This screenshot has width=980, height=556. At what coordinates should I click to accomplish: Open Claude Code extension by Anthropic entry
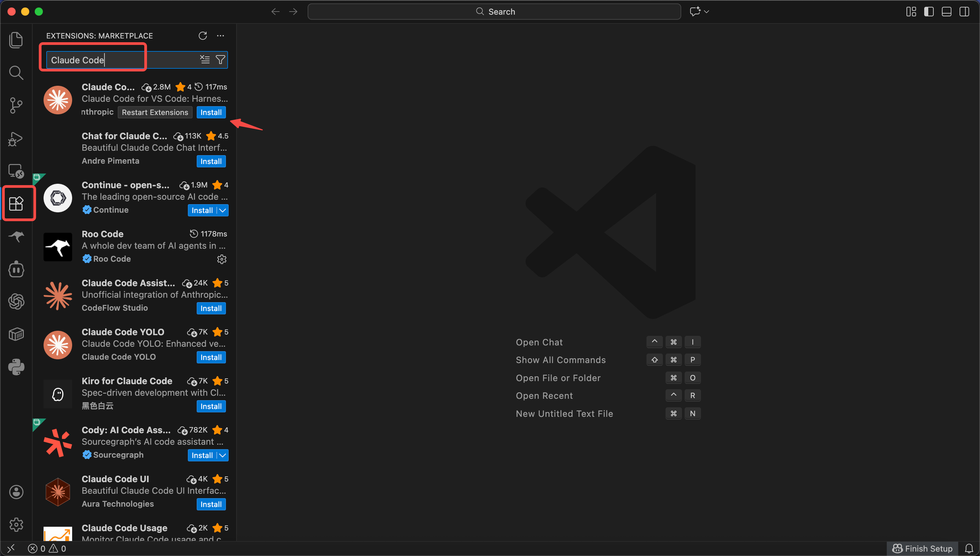pyautogui.click(x=134, y=99)
